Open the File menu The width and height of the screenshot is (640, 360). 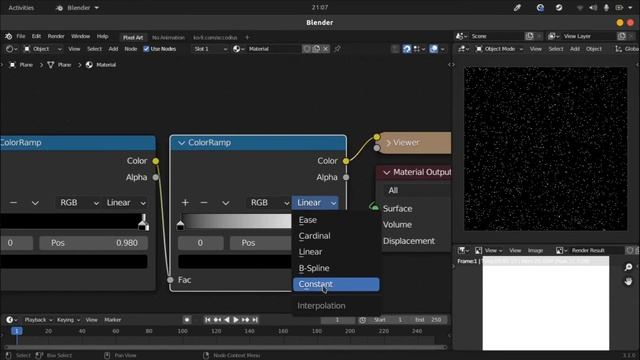pyautogui.click(x=21, y=36)
